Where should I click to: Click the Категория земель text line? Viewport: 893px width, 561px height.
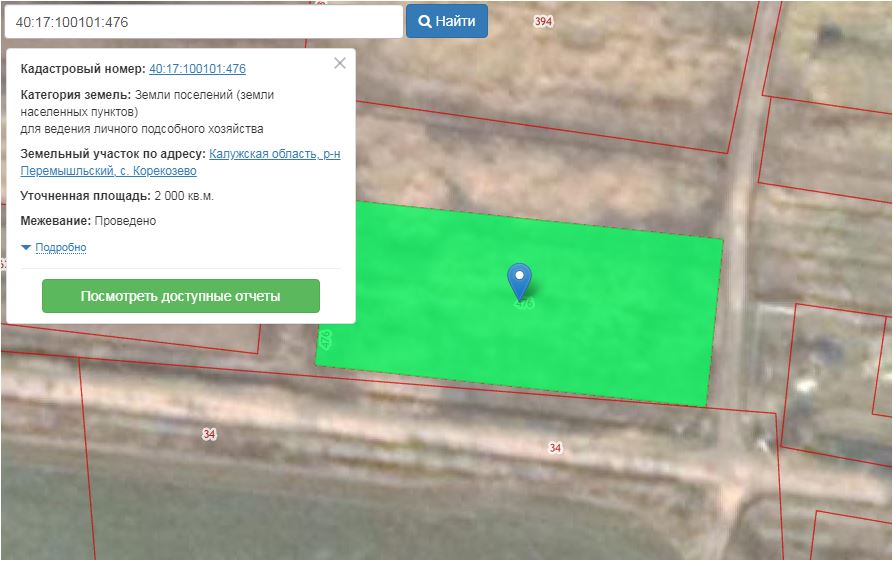pos(147,103)
